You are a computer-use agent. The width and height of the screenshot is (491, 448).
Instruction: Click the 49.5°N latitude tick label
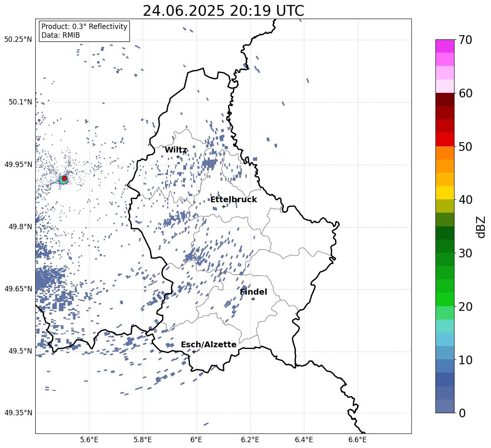tap(20, 351)
